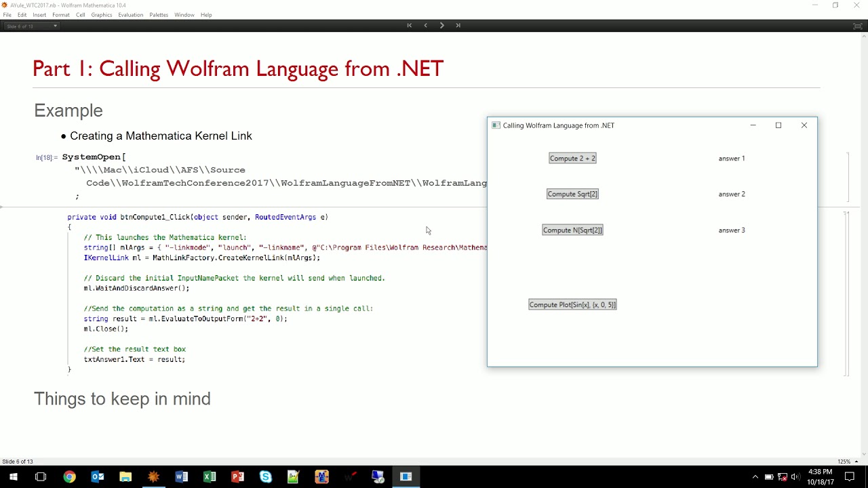Screen dimensions: 868x488
Task: Click the txtAnswer1.Text = result line
Action: click(134, 359)
